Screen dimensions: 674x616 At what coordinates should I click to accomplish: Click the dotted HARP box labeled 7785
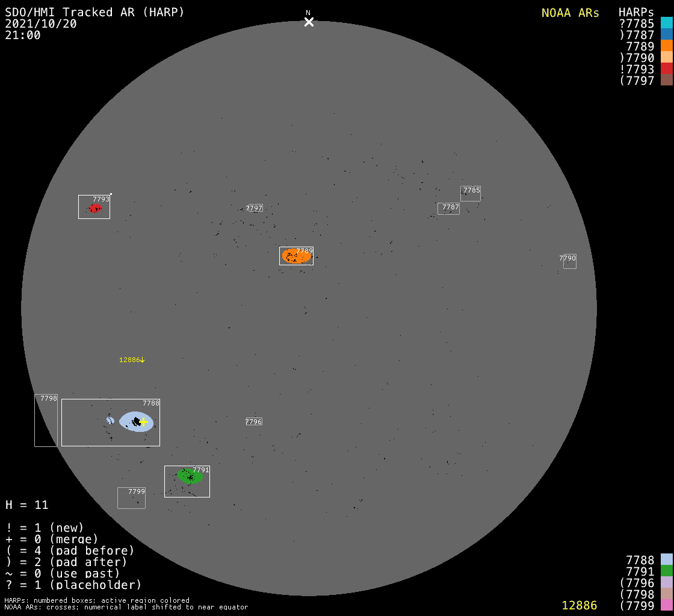coord(471,194)
